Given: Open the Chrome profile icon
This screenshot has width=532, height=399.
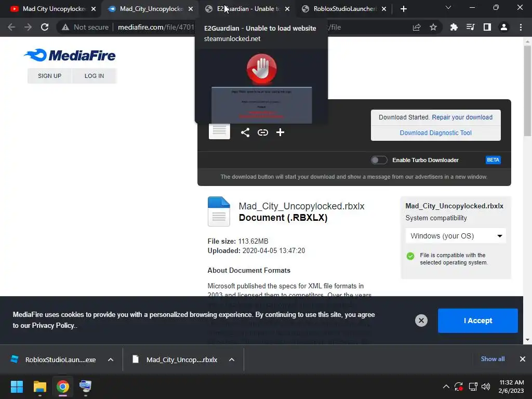Looking at the screenshot, I should (504, 27).
